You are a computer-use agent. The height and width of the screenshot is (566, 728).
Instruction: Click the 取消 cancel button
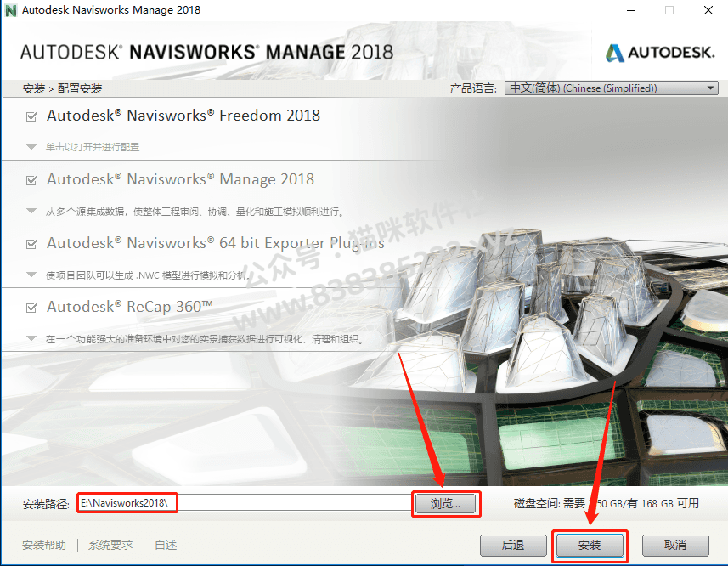tap(675, 545)
